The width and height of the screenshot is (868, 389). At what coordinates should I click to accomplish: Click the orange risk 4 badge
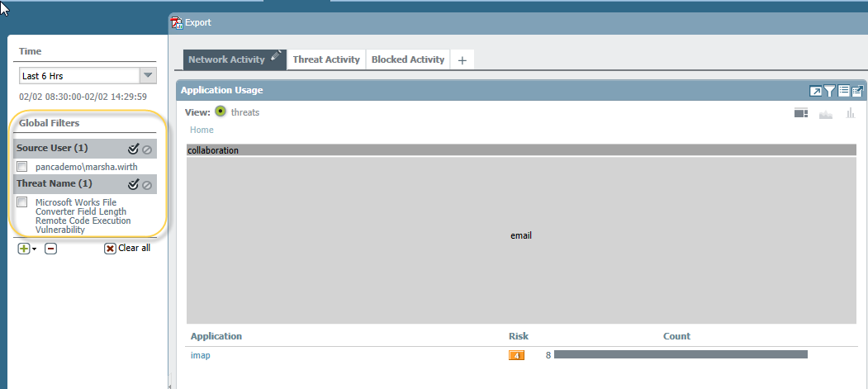516,355
